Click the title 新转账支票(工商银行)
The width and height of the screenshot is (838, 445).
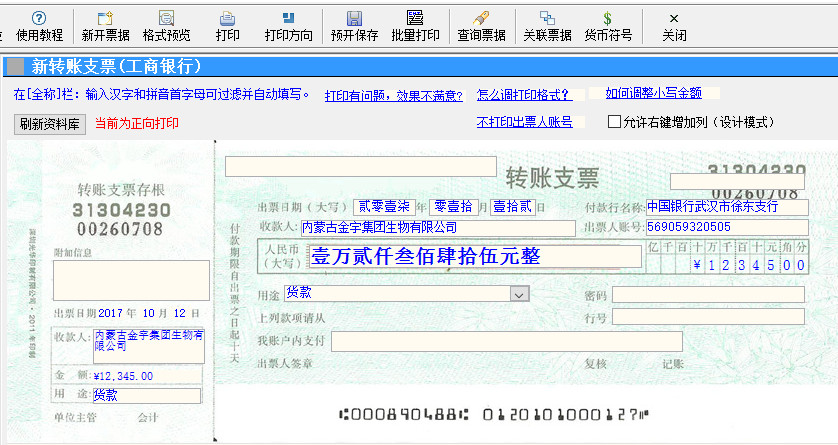[117, 67]
